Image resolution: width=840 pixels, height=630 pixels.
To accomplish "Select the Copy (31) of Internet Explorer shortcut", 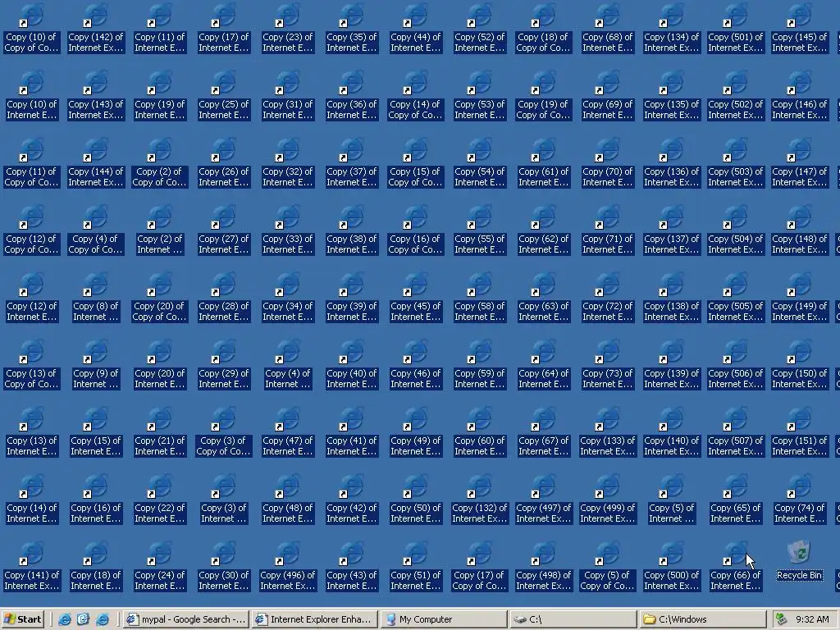I will (x=288, y=95).
